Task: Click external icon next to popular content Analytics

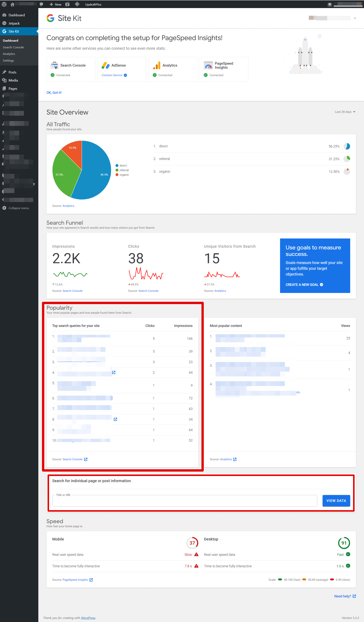Action: click(x=235, y=459)
